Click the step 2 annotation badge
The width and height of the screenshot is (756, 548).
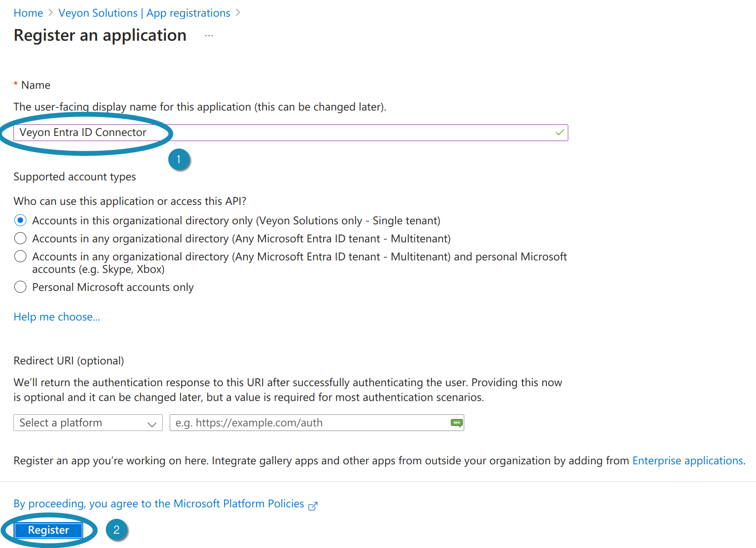coord(117,530)
